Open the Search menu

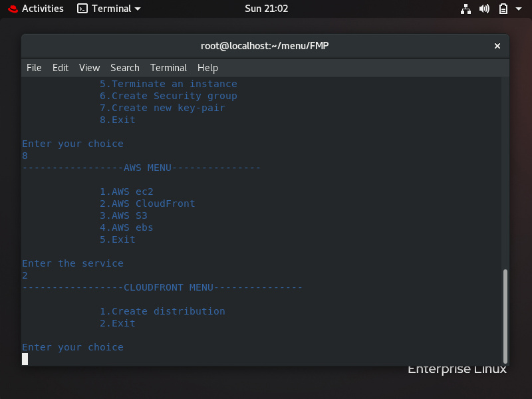pos(125,68)
